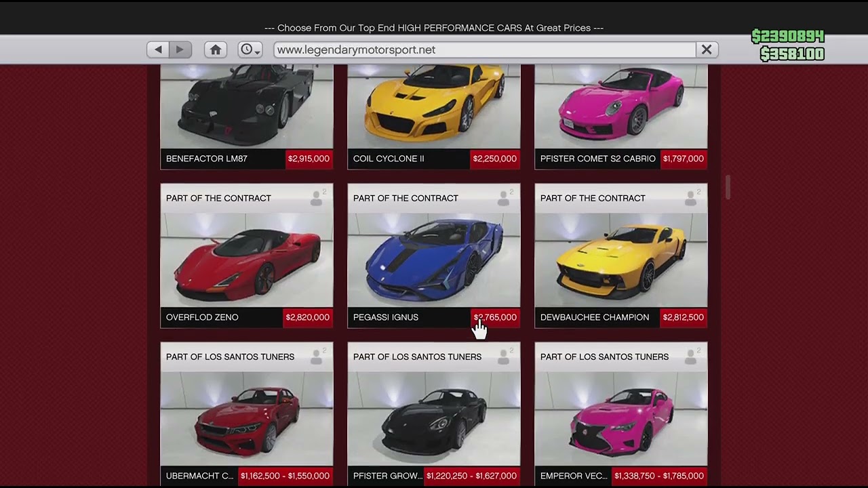Screen dimensions: 868x488
Task: Select the Coil Cyclone II car thumbnail
Action: [x=434, y=106]
